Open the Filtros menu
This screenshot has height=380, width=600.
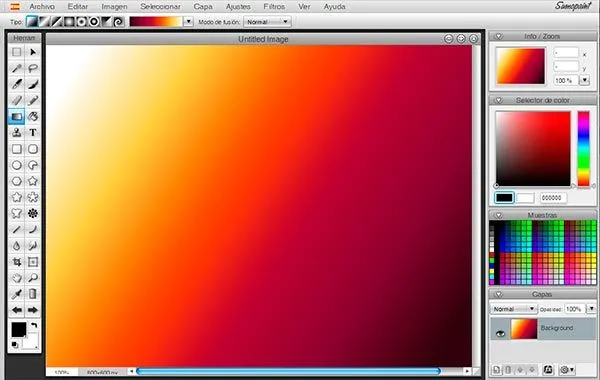(x=274, y=7)
